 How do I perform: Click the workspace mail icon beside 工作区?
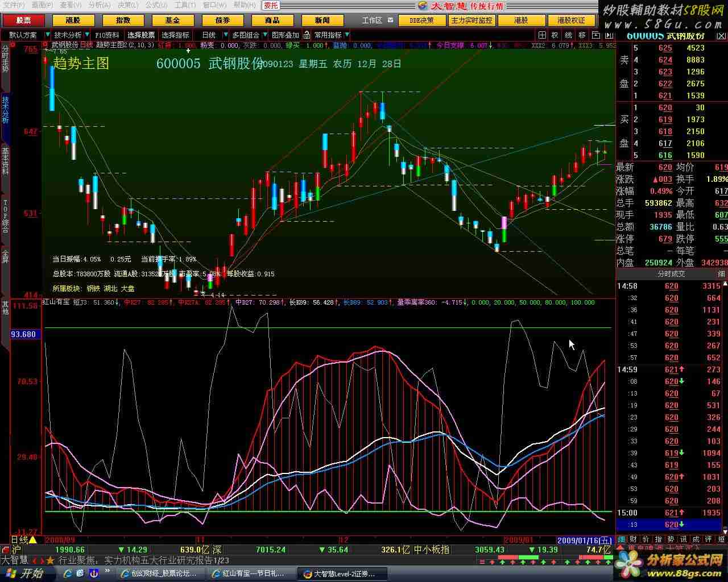pyautogui.click(x=391, y=20)
